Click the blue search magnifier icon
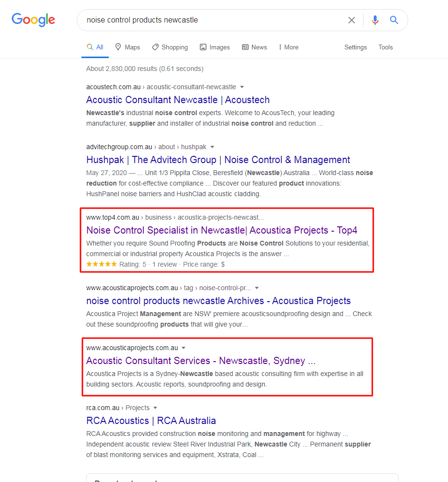 394,20
